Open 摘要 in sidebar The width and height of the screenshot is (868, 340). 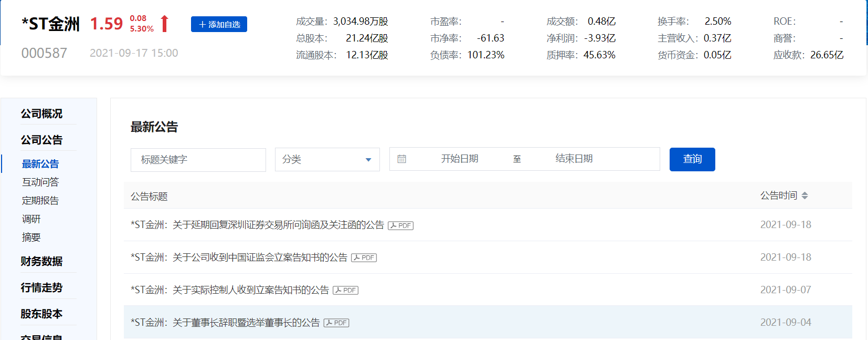coord(31,238)
